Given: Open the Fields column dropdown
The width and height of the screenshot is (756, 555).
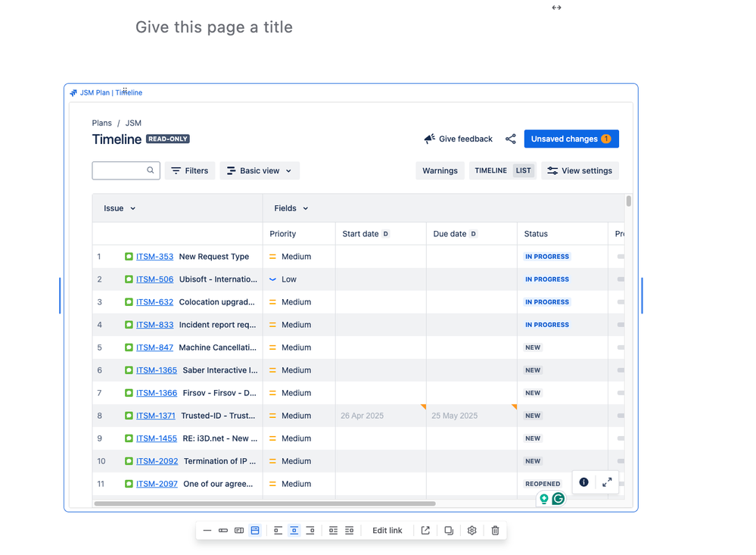Looking at the screenshot, I should pos(291,208).
